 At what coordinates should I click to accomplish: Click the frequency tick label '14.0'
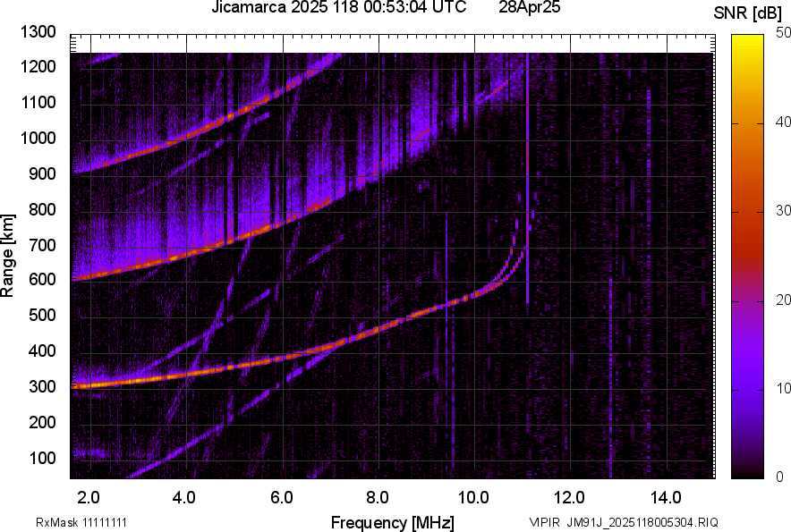point(666,498)
